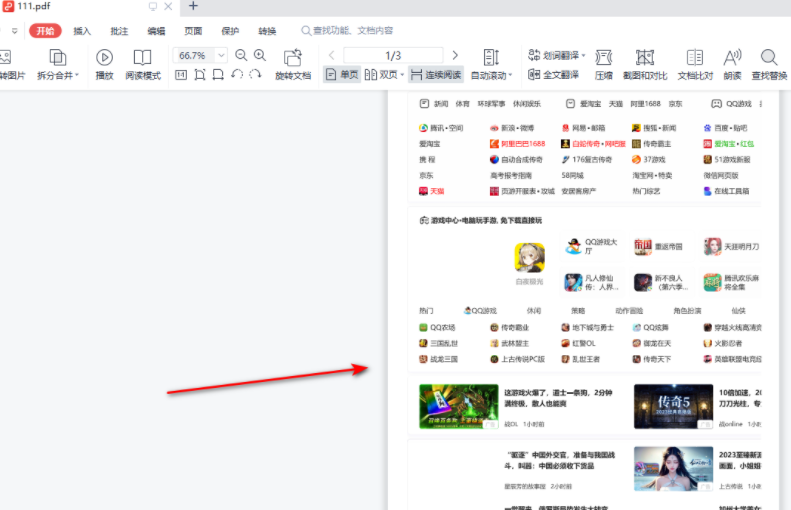Click 腾讯·空间 link in the page
Image resolution: width=791 pixels, height=510 pixels.
pyautogui.click(x=441, y=128)
